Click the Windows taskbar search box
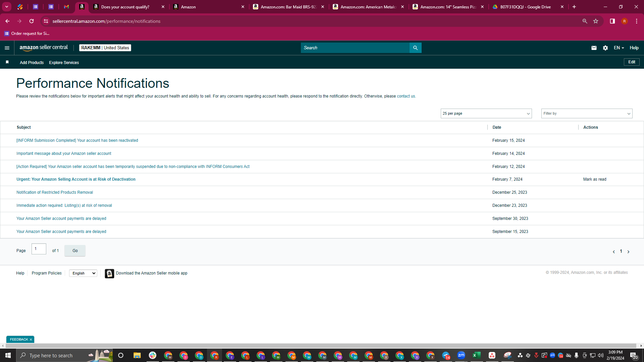Viewport: 644px width, 362px height. pyautogui.click(x=64, y=355)
